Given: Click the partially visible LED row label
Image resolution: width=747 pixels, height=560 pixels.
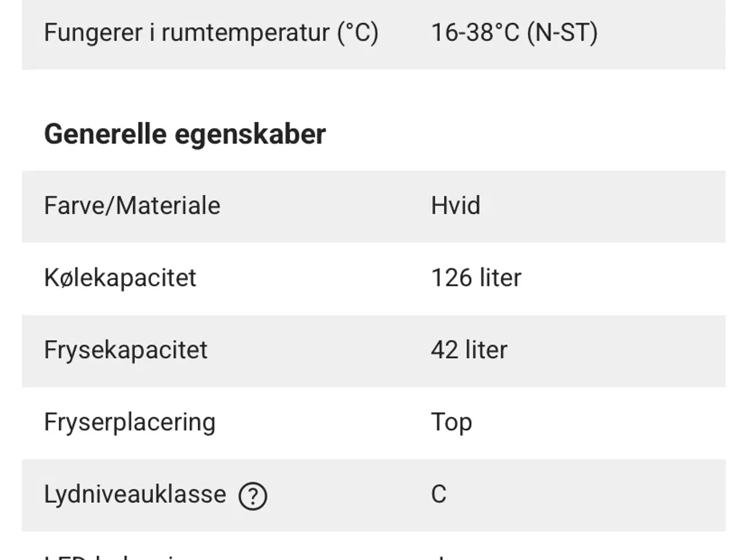Looking at the screenshot, I should [x=111, y=556].
